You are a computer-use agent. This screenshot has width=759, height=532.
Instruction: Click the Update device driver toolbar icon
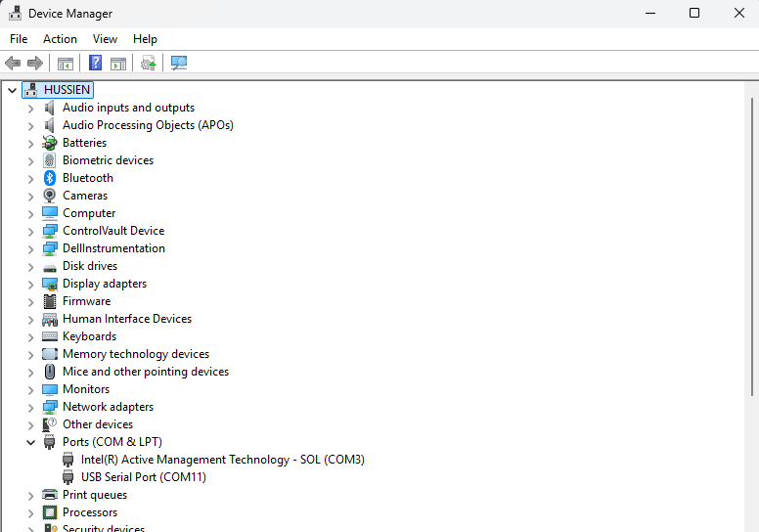(148, 63)
